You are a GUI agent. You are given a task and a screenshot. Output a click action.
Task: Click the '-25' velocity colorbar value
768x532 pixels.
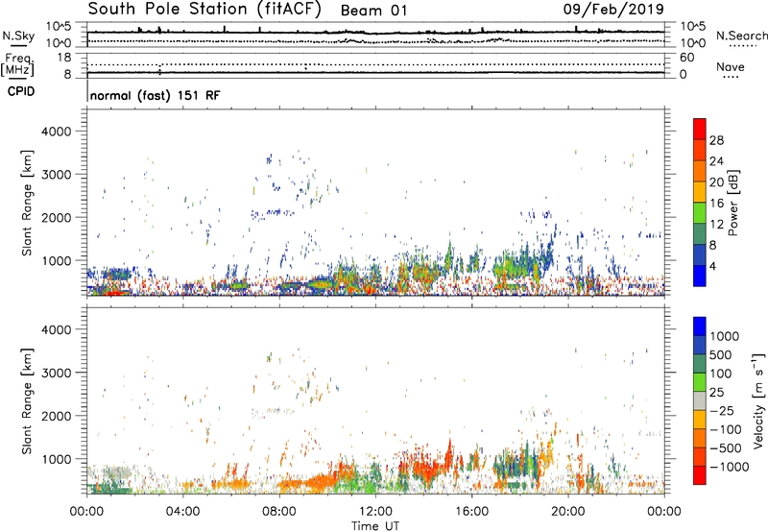(x=722, y=411)
